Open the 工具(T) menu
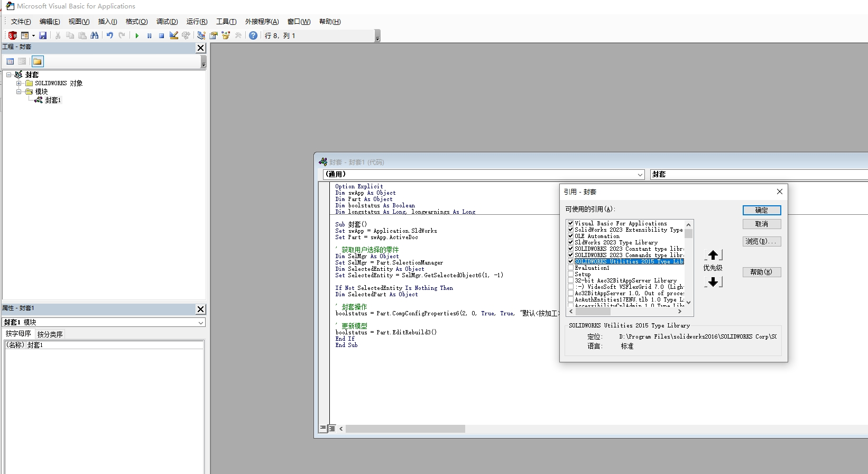The width and height of the screenshot is (868, 474). coord(226,22)
